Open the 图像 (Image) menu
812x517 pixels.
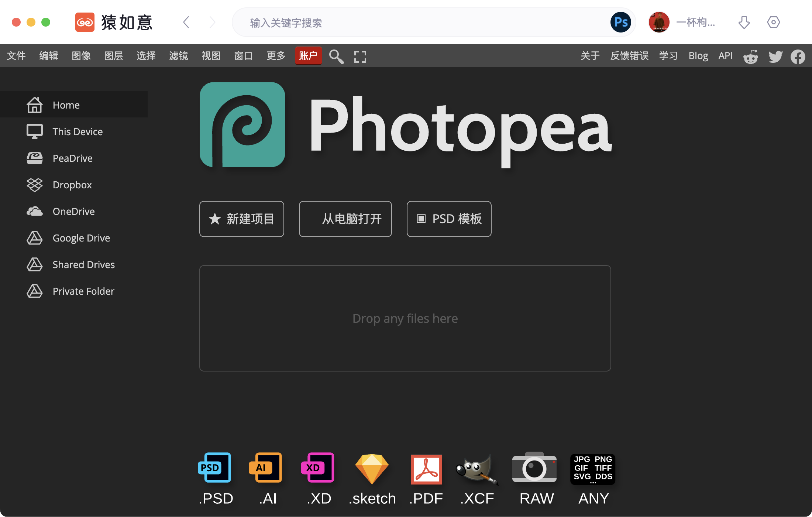pyautogui.click(x=81, y=56)
